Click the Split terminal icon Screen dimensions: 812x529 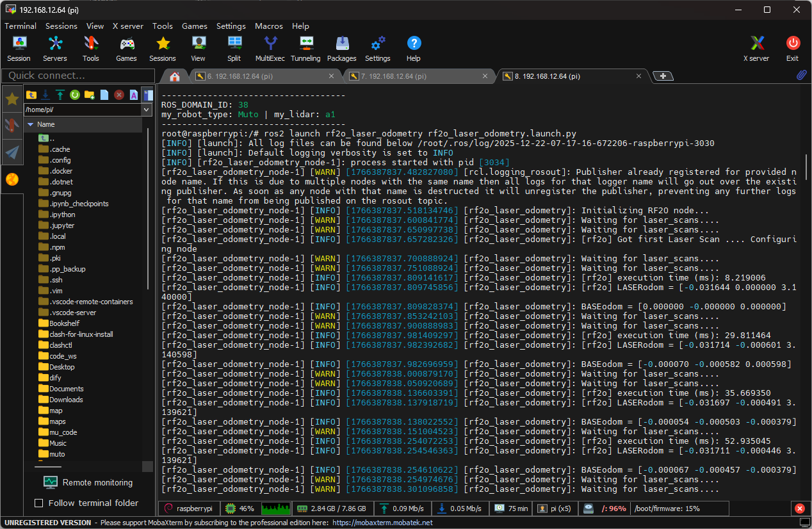(x=234, y=49)
